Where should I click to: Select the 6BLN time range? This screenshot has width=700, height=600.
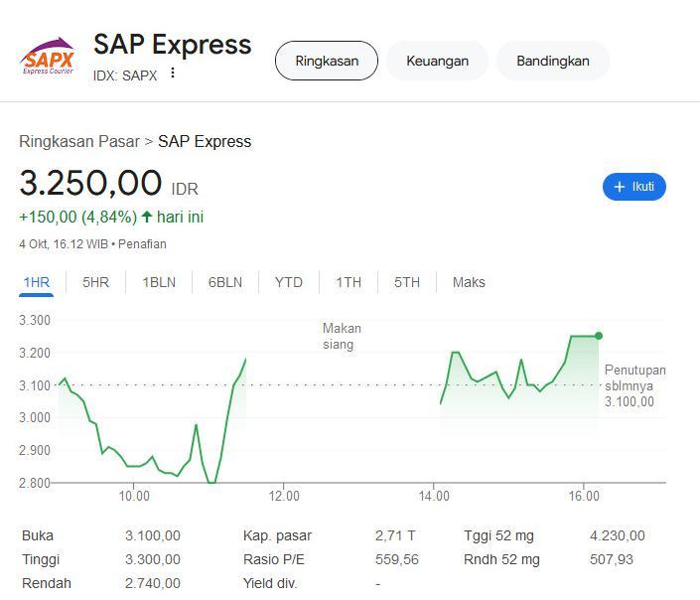(225, 282)
